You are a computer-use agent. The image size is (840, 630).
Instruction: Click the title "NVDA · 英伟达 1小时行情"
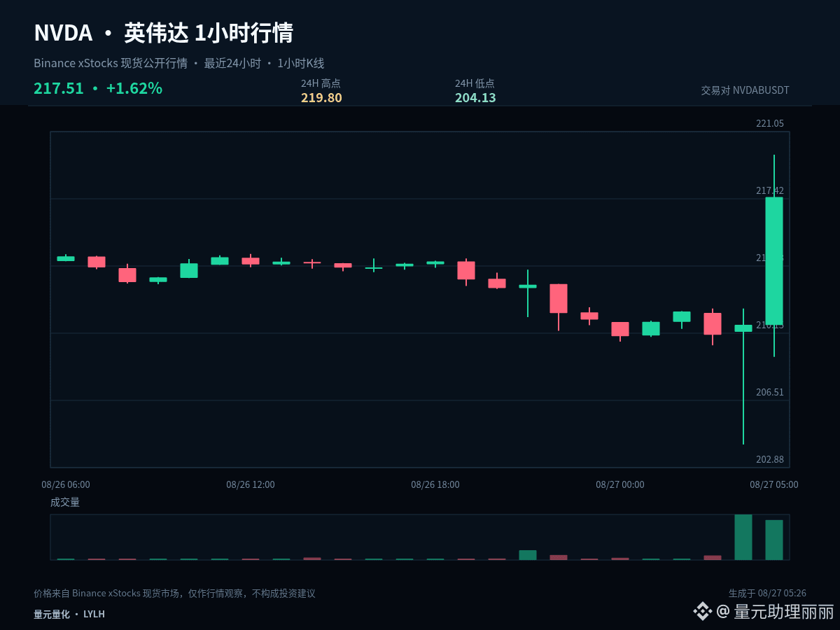163,33
